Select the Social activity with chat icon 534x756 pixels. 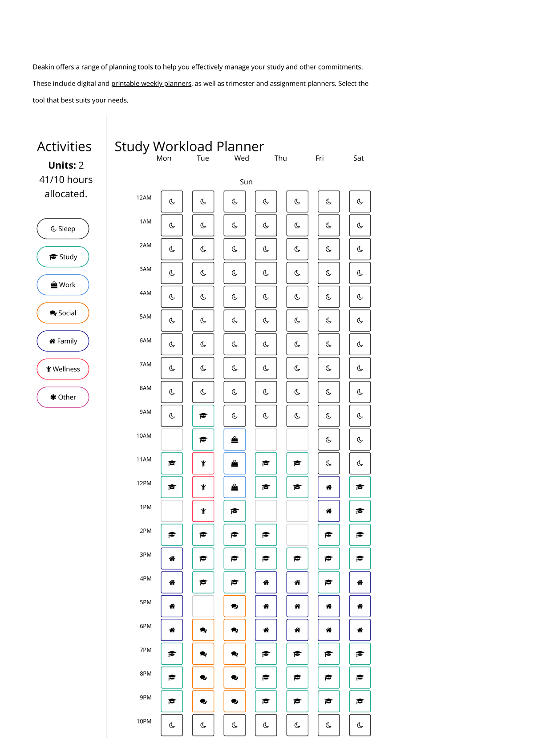(x=63, y=313)
